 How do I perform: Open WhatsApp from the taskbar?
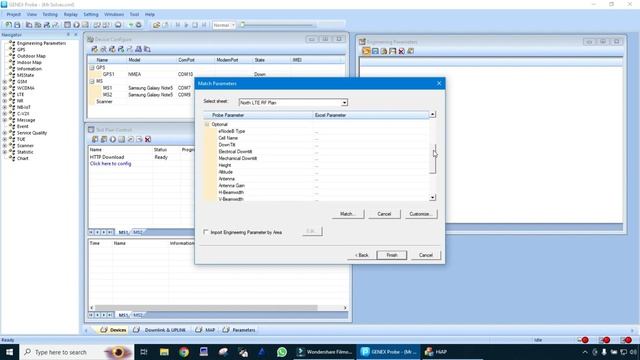pos(282,352)
